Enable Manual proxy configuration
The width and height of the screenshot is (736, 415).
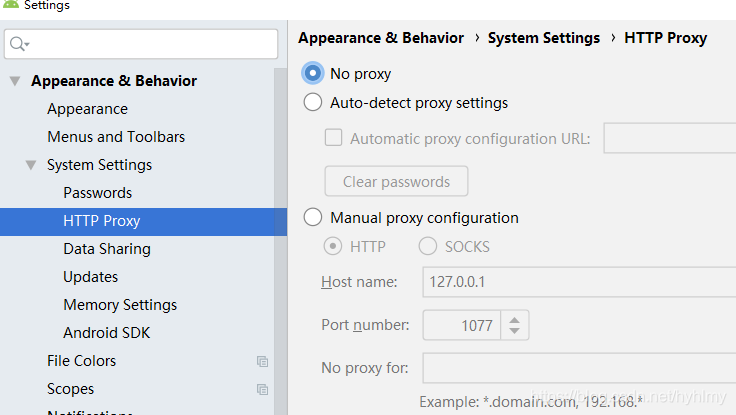pyautogui.click(x=313, y=217)
